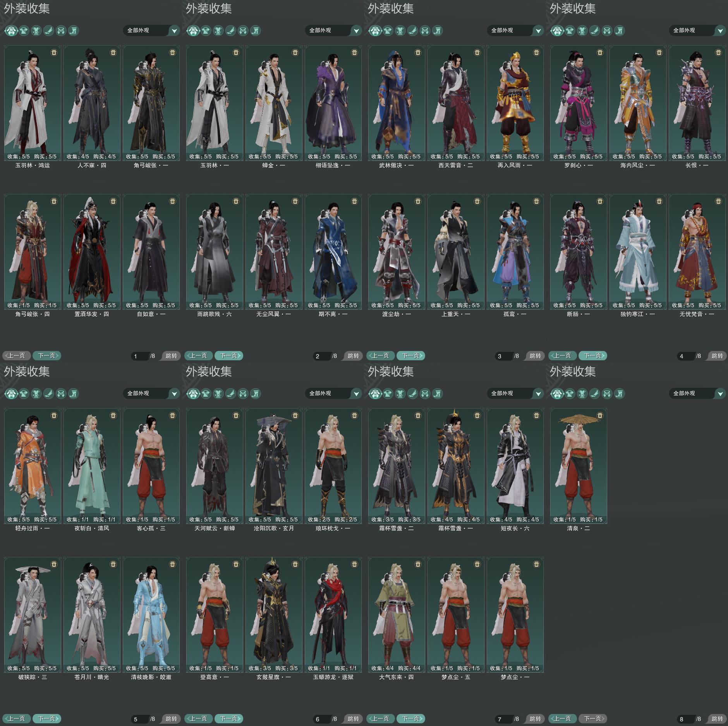Click the trash icon on 轻舟过雨·一 card
Image resolution: width=728 pixels, height=726 pixels.
pyautogui.click(x=54, y=415)
